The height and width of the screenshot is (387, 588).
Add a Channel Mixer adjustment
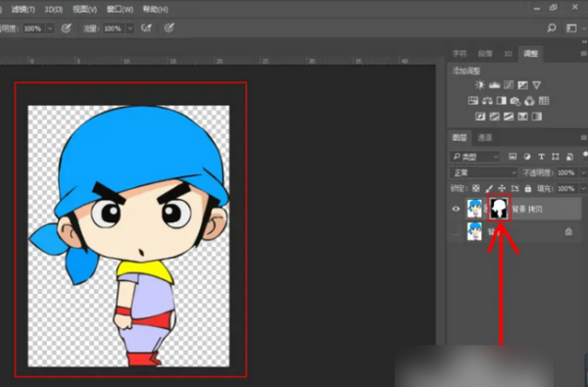click(x=529, y=101)
